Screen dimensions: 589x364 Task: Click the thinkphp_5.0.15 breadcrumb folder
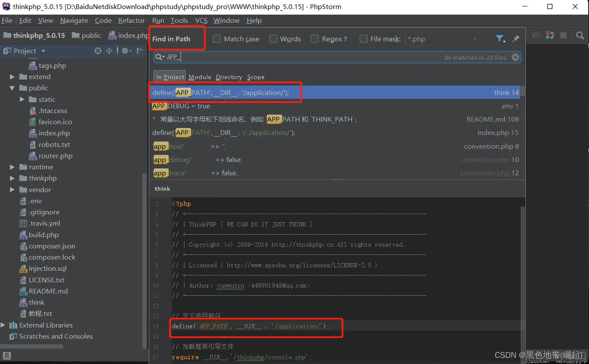[x=34, y=35]
